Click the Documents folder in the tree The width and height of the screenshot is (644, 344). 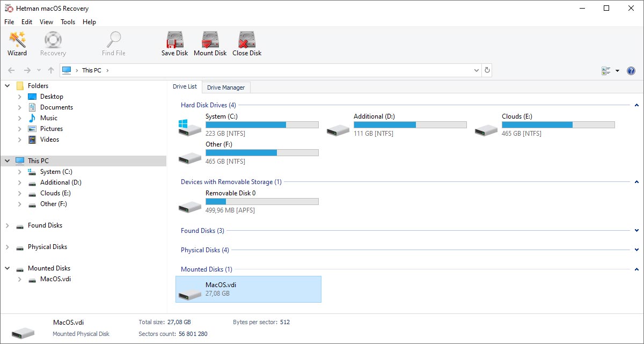[56, 107]
